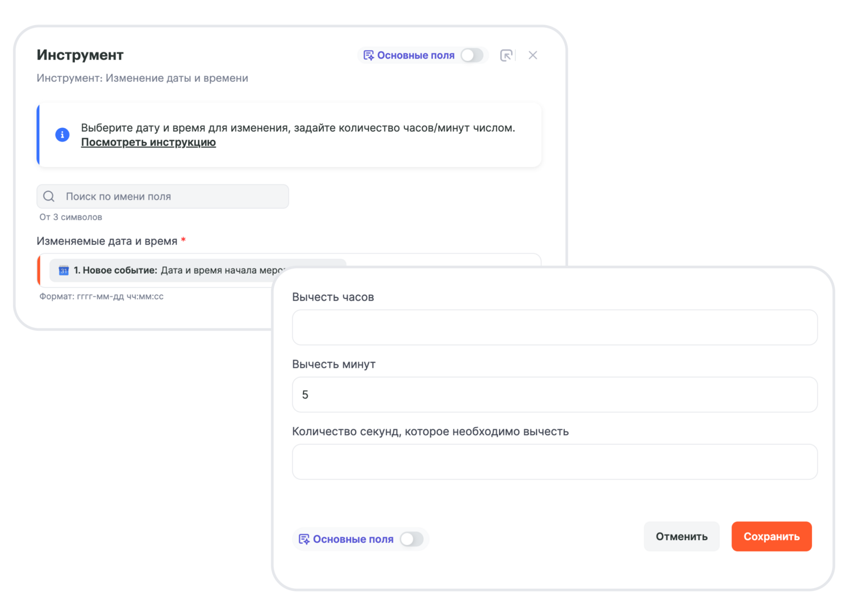The width and height of the screenshot is (856, 616).
Task: Click the Основные поля icon beside the bottom switch
Action: [x=304, y=539]
